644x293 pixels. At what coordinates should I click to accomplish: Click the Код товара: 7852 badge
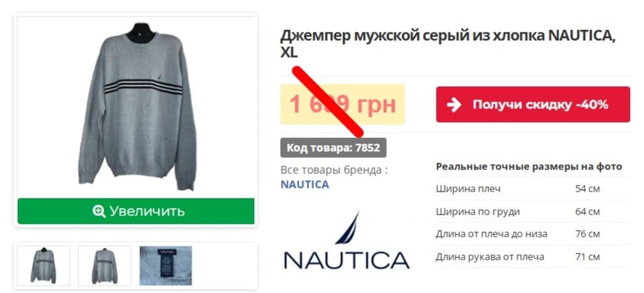click(333, 148)
